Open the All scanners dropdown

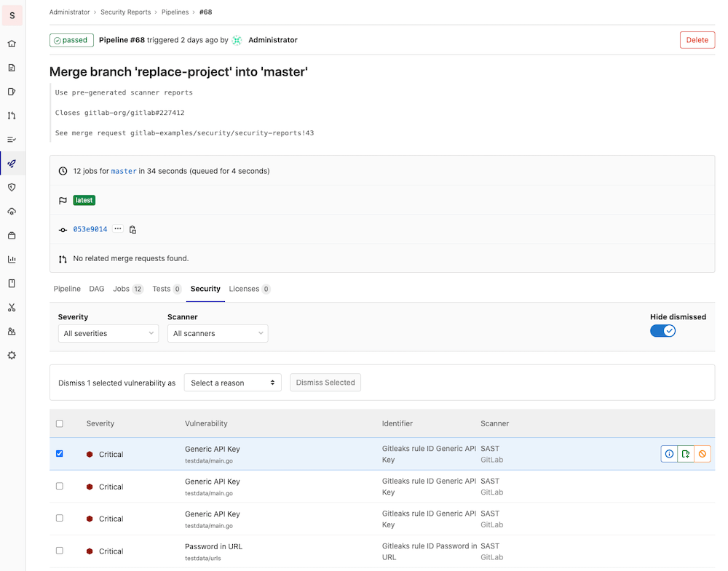coord(217,333)
